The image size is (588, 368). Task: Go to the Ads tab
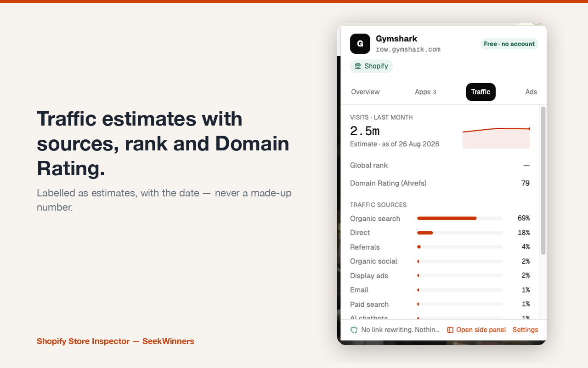pos(531,92)
